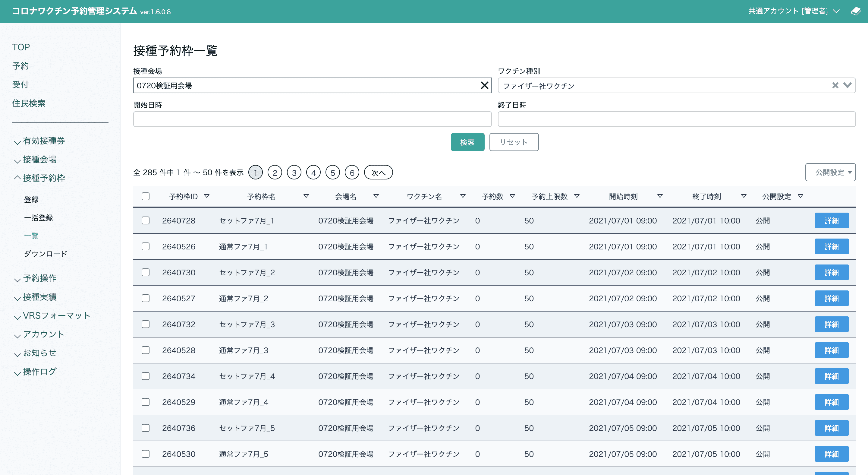Select 一括登録 under 接種予約枠

coord(39,217)
